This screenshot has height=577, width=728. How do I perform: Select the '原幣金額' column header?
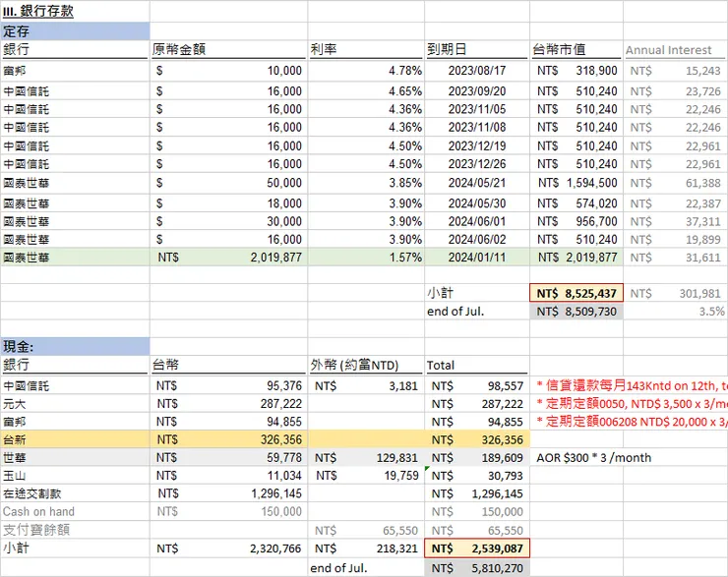point(179,49)
